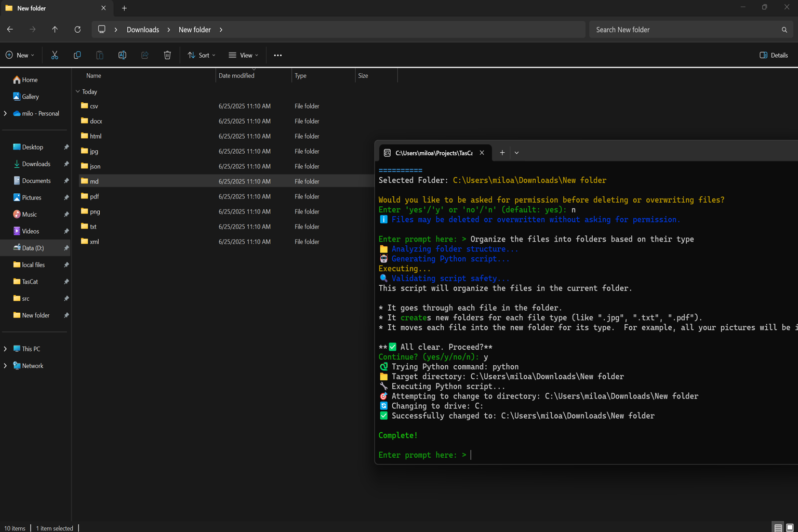798x532 pixels.
Task: Select the html folder
Action: [95, 136]
